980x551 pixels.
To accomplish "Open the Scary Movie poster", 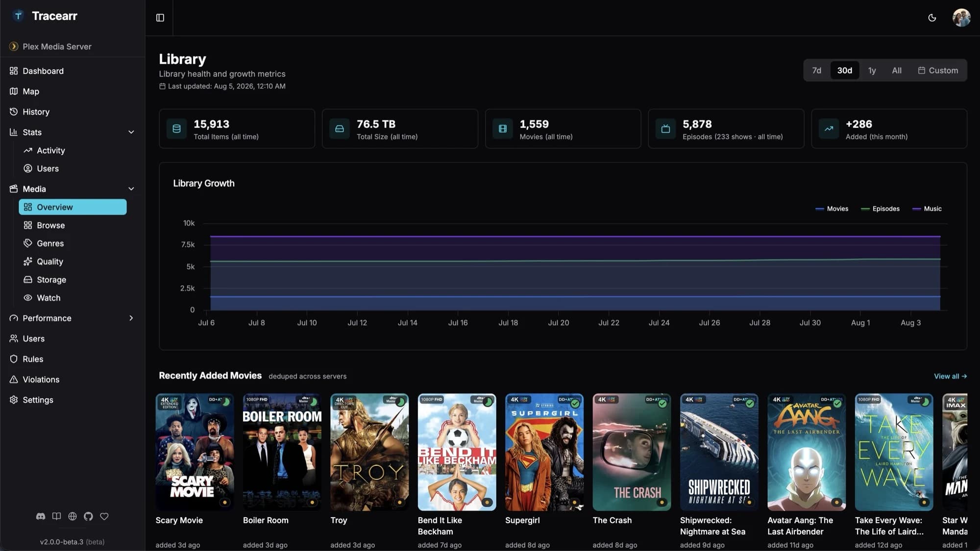I will tap(195, 452).
